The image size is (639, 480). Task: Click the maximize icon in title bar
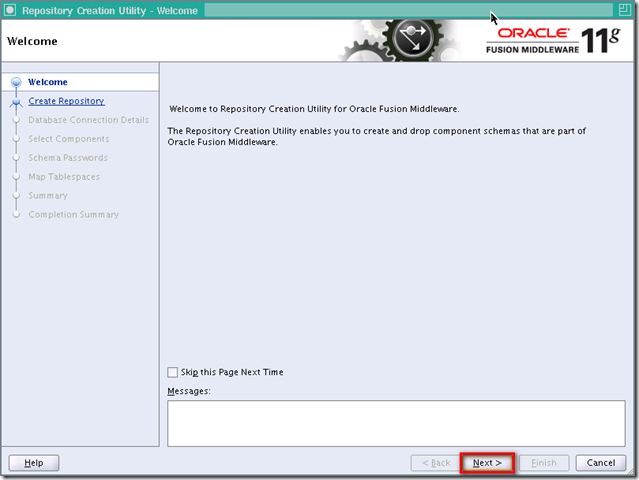click(x=624, y=10)
